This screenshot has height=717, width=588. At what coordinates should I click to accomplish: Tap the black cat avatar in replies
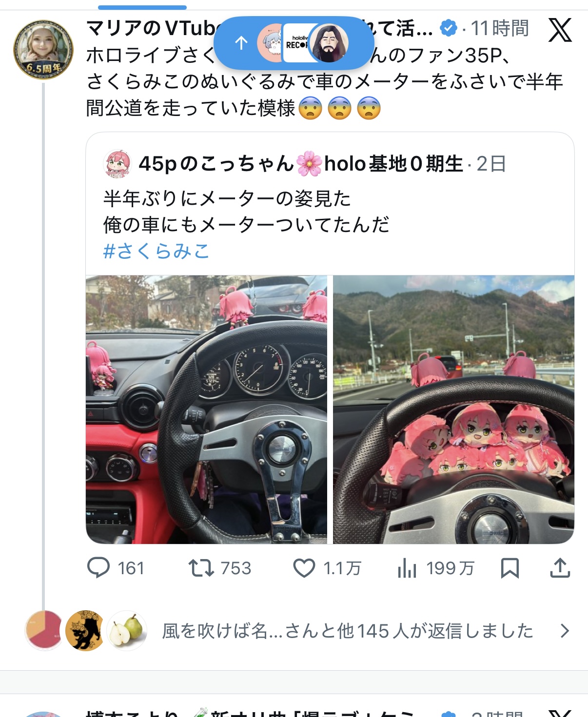coord(85,631)
